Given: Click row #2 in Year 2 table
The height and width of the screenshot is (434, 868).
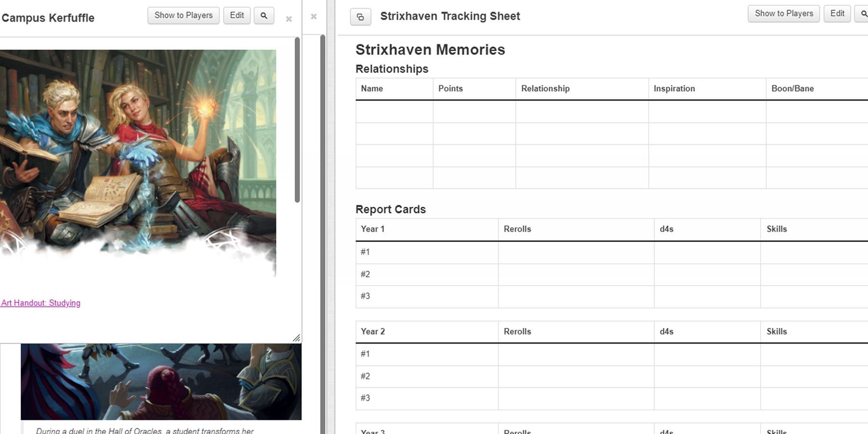Looking at the screenshot, I should click(x=611, y=377).
